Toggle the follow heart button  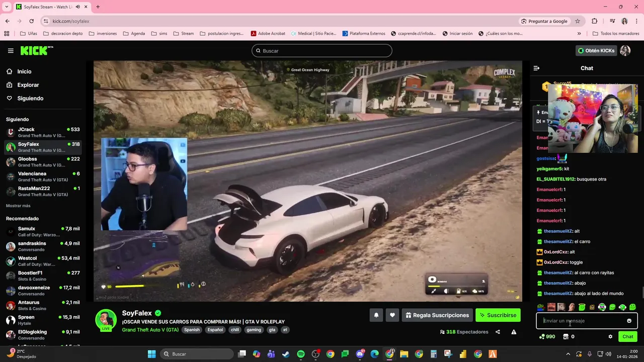pos(392,315)
